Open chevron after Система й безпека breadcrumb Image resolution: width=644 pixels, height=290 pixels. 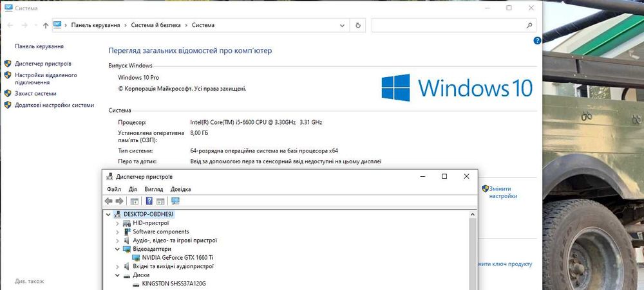(187, 26)
